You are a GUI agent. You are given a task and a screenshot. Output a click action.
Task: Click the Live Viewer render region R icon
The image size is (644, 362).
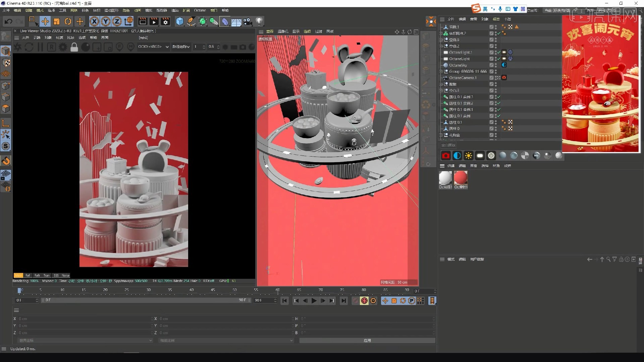[x=51, y=47]
